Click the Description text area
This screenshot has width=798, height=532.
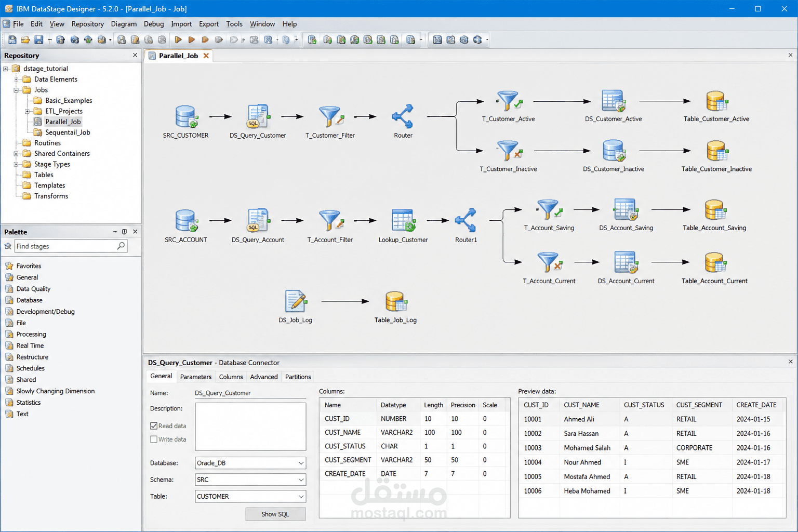pos(250,427)
